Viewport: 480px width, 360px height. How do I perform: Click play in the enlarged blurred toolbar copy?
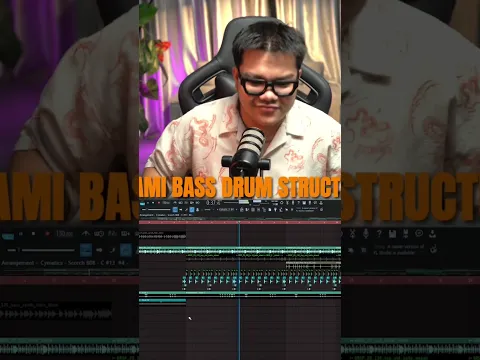[21, 234]
